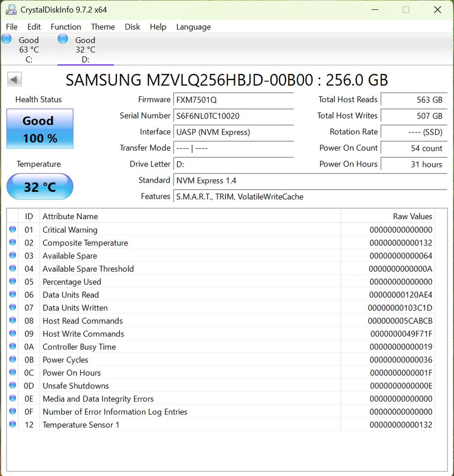Click the Serial Number field
This screenshot has height=476, width=454.
point(233,116)
